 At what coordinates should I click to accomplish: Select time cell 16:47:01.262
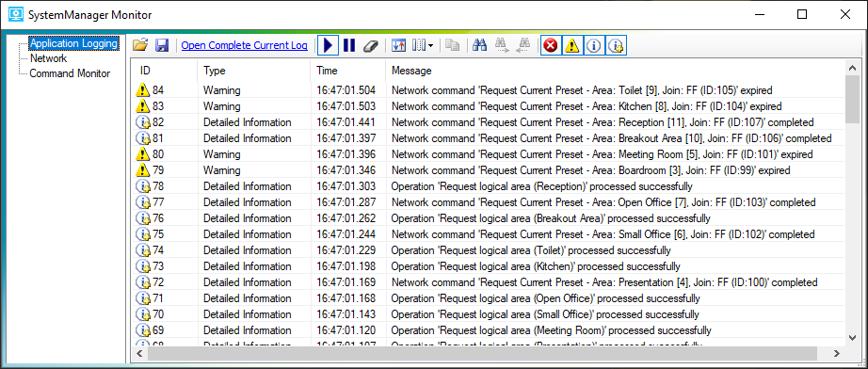pos(346,218)
